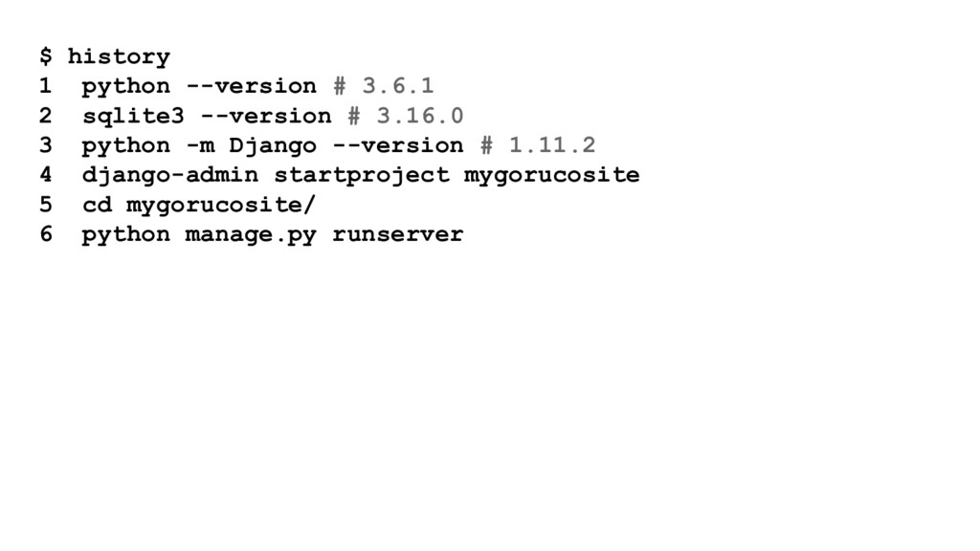Select the 'python --version' command text
This screenshot has width=980, height=551.
click(x=199, y=86)
